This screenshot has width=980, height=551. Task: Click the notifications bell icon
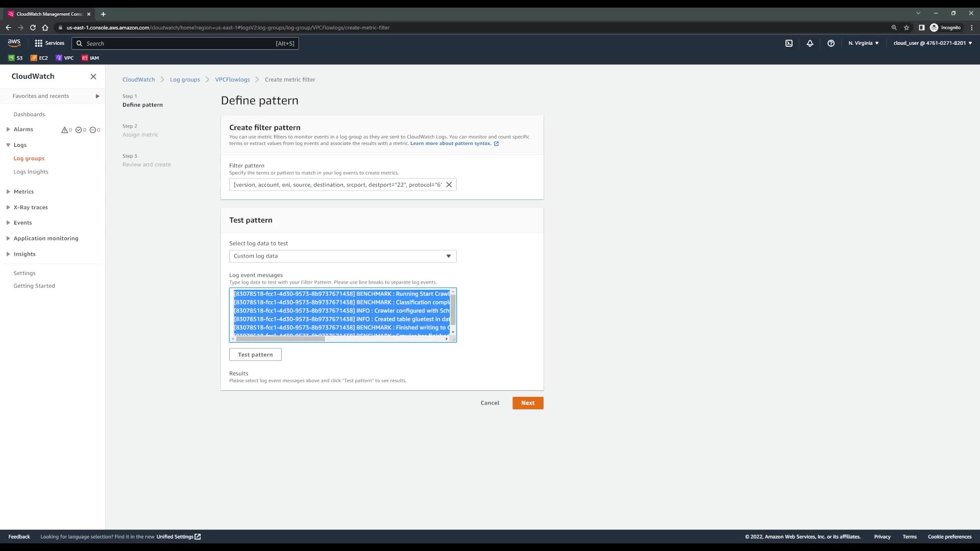coord(810,43)
